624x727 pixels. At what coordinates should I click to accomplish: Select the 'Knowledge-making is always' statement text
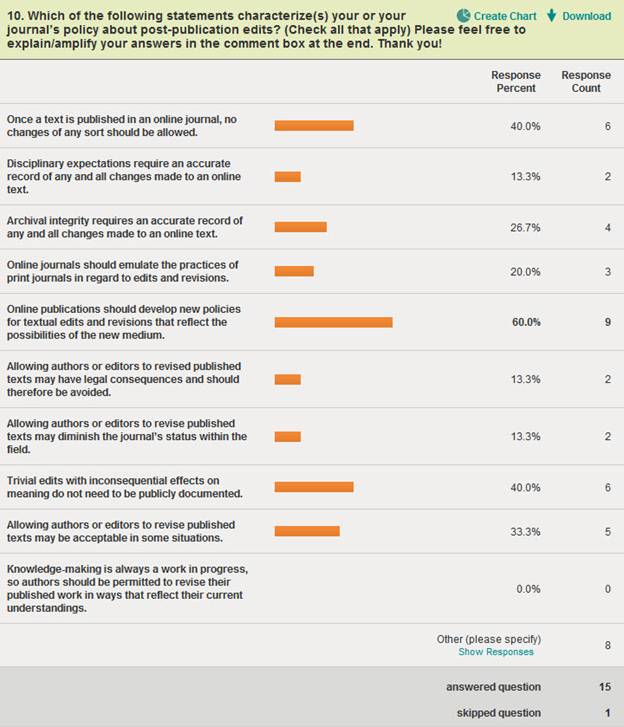coord(127,589)
